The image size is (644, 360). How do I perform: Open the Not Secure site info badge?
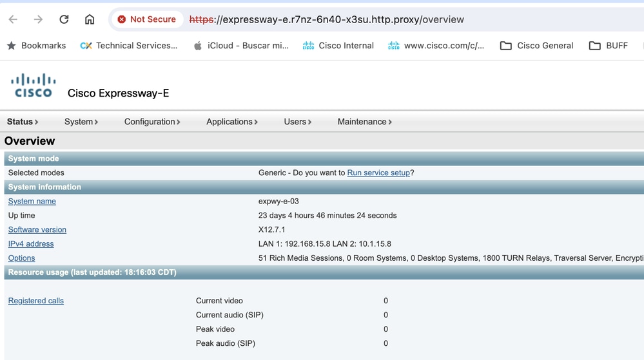point(146,19)
